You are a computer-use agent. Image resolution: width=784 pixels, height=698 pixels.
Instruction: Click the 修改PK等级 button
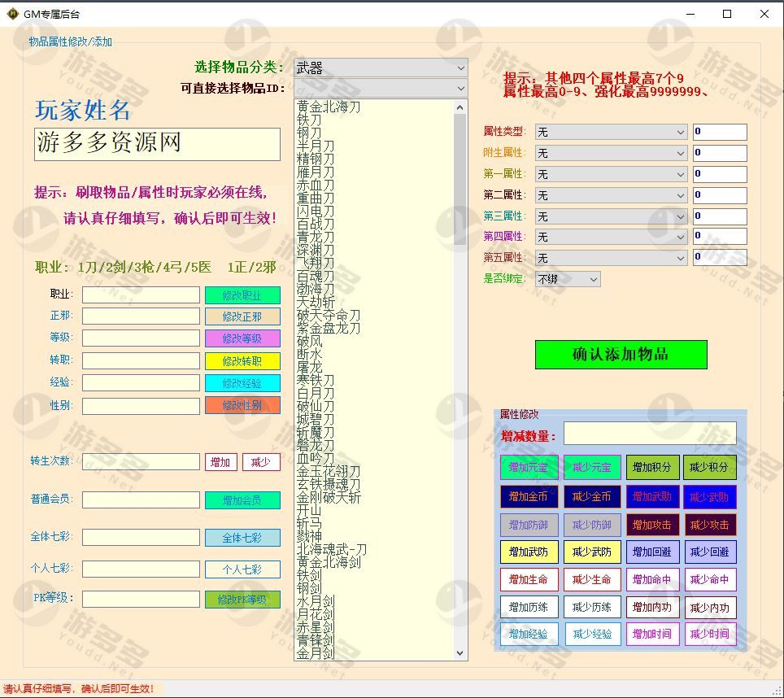[x=242, y=600]
